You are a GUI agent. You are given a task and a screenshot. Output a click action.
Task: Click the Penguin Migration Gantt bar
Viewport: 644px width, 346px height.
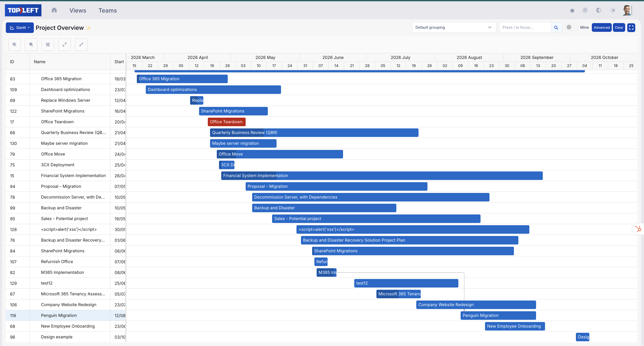[498, 316]
